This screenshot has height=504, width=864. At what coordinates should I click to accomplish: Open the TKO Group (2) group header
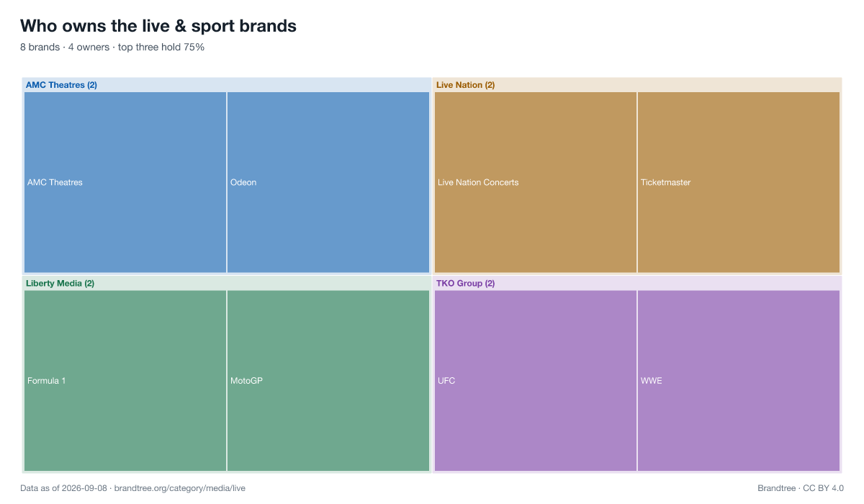465,284
